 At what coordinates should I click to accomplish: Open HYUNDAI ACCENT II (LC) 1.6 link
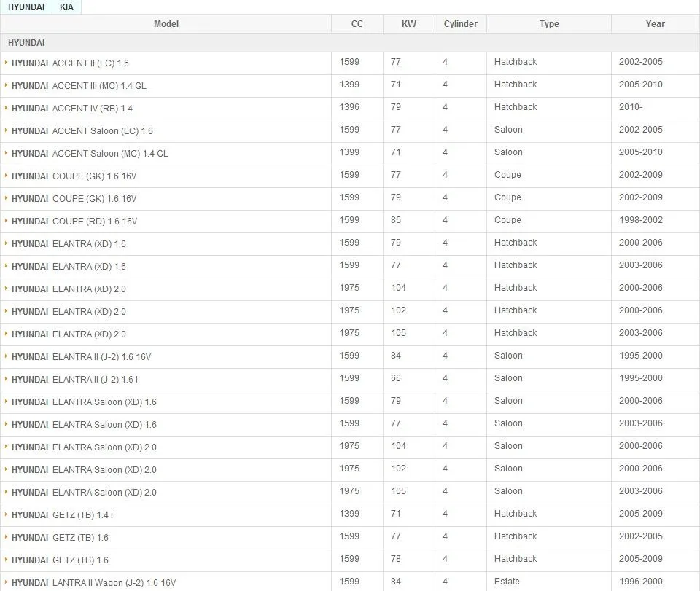[x=70, y=63]
